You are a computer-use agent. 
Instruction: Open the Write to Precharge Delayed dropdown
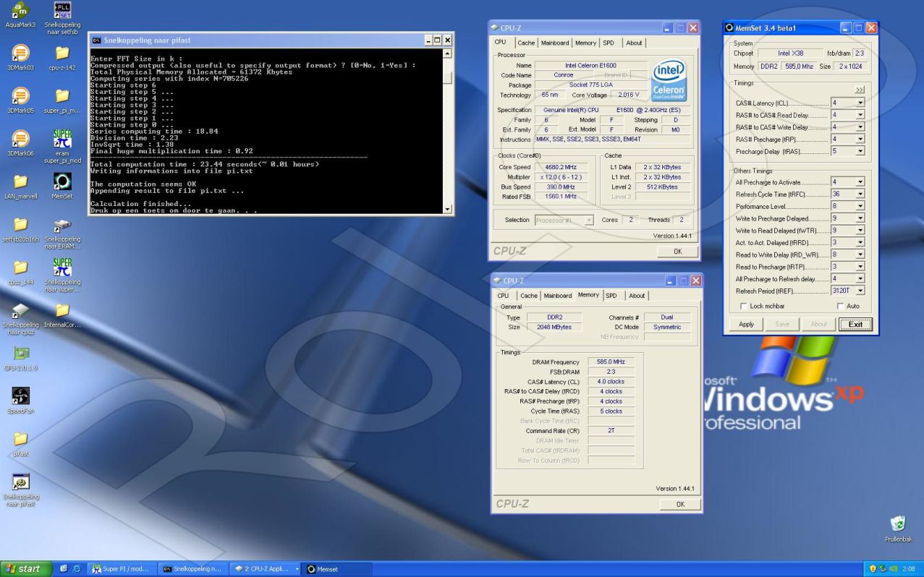(860, 218)
